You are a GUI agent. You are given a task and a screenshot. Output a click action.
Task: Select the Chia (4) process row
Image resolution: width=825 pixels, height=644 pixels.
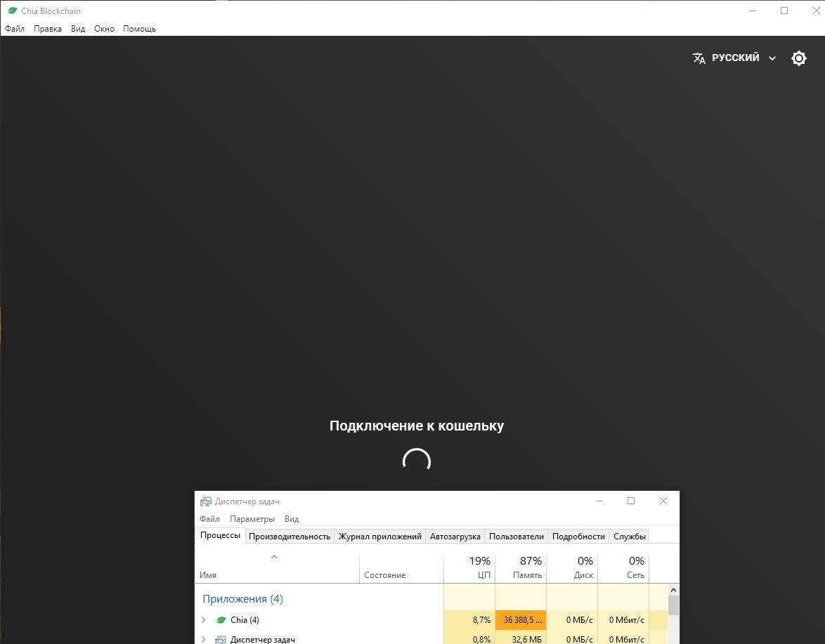pyautogui.click(x=431, y=620)
